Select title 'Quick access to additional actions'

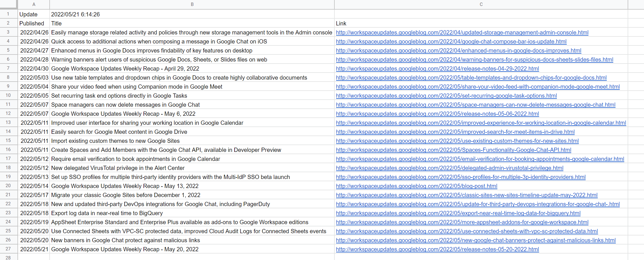click(192, 41)
